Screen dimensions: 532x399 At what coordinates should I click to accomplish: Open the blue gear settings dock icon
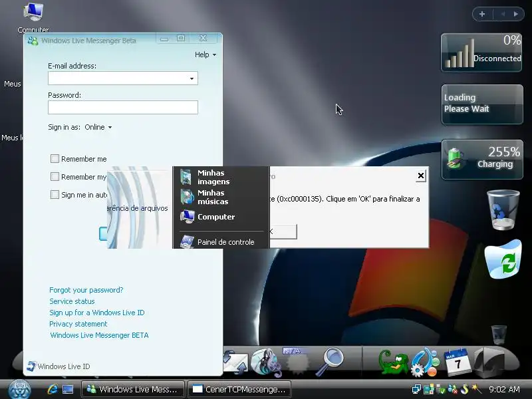(425, 362)
